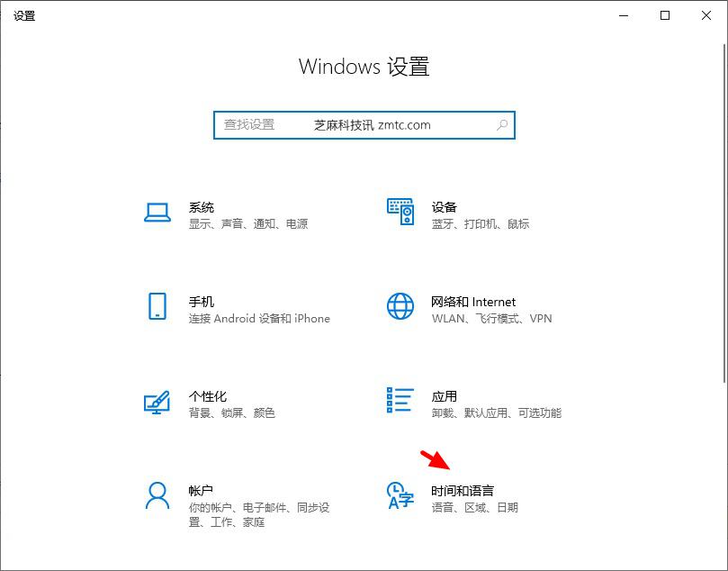Click 连接 Android 设备和 iPhone text
This screenshot has width=728, height=571.
click(x=260, y=318)
